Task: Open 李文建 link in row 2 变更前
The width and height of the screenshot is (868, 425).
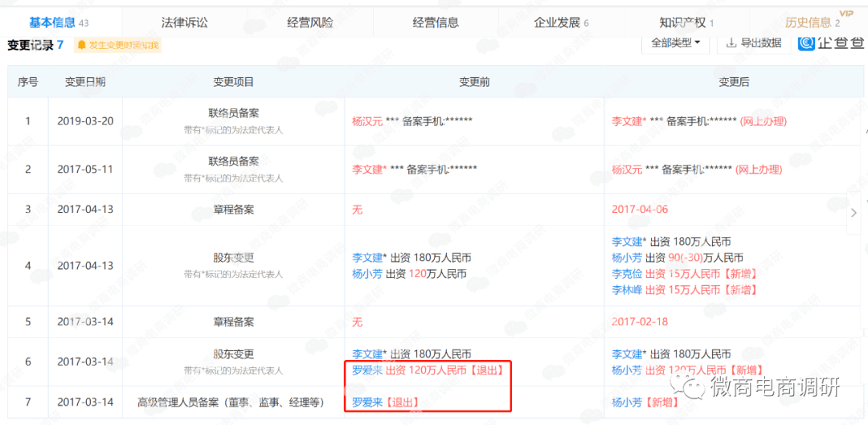Action: [367, 170]
